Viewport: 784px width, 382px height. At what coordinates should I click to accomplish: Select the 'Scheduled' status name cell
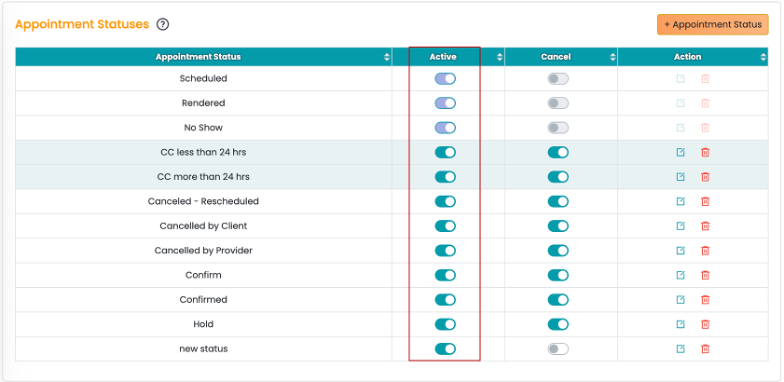tap(204, 78)
